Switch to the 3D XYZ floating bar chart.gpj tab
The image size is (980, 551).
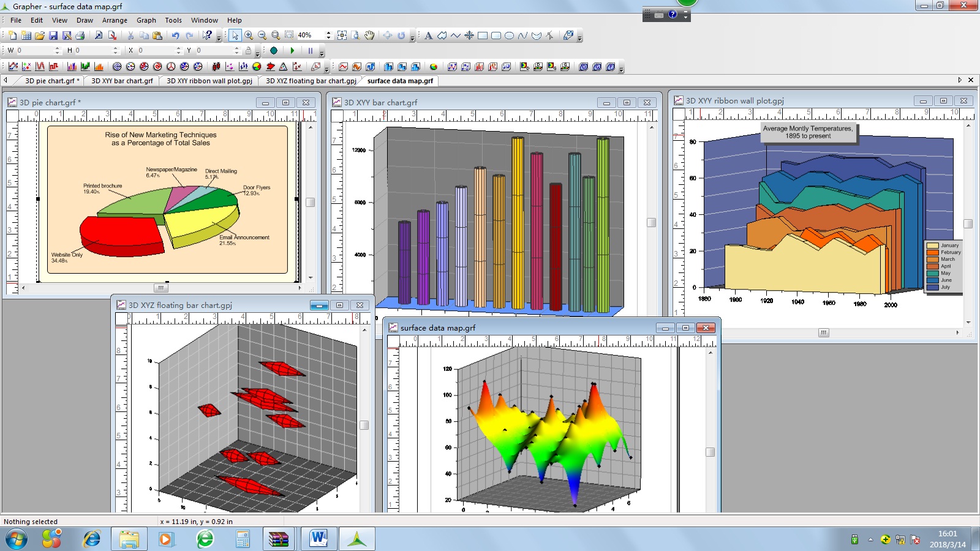click(x=311, y=81)
